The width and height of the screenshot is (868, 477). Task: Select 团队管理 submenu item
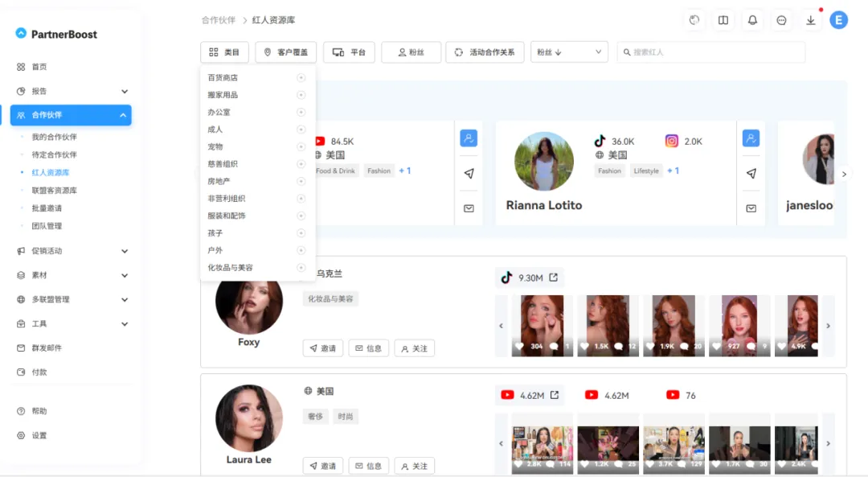pyautogui.click(x=47, y=226)
